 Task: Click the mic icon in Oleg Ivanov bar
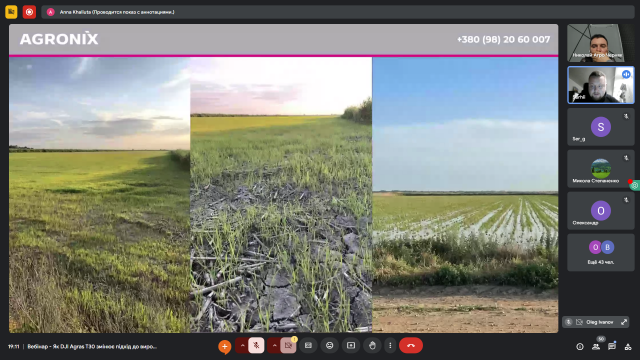pyautogui.click(x=569, y=322)
